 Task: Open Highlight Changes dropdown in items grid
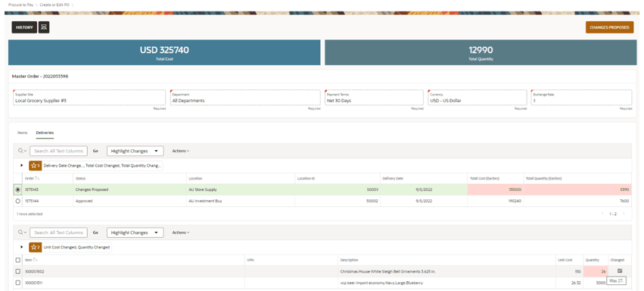tap(135, 233)
